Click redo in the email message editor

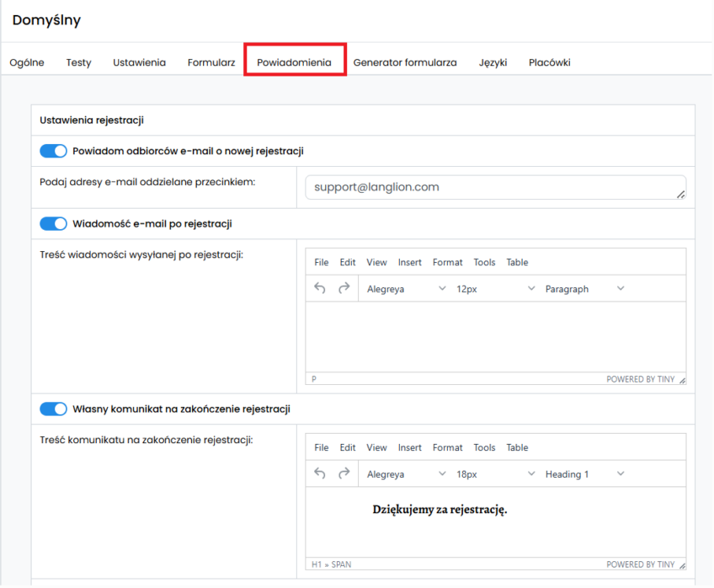point(344,289)
